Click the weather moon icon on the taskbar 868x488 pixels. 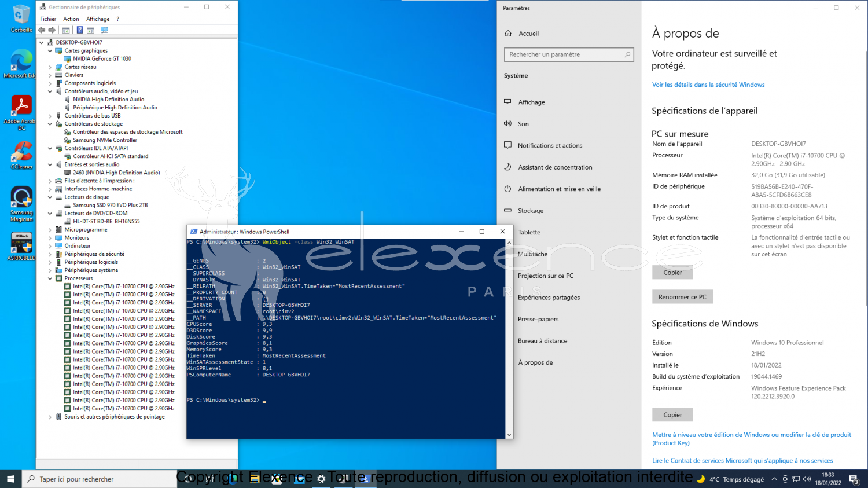click(701, 479)
